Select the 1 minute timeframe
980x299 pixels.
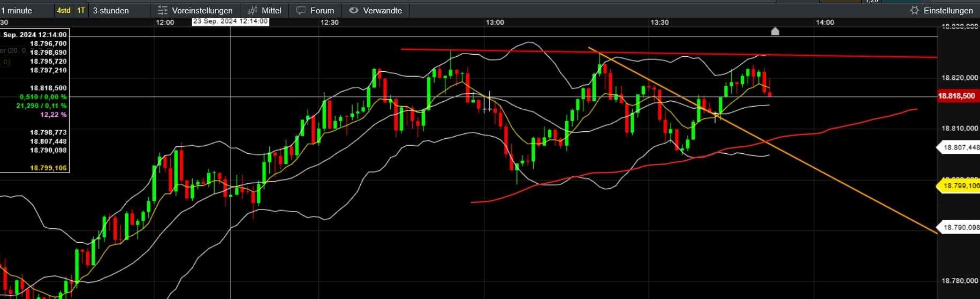(x=17, y=10)
